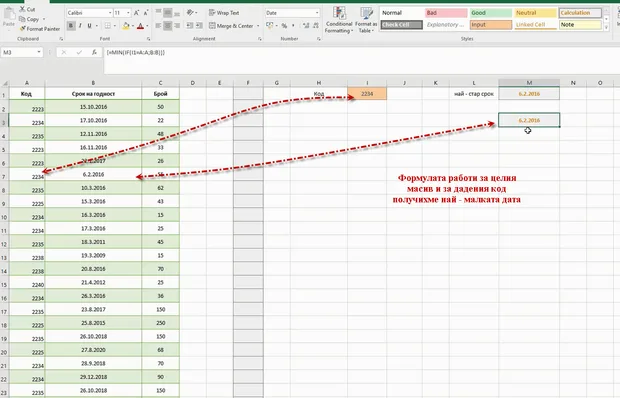This screenshot has height=398, width=620.
Task: Apply the Bad cell style
Action: pos(446,13)
